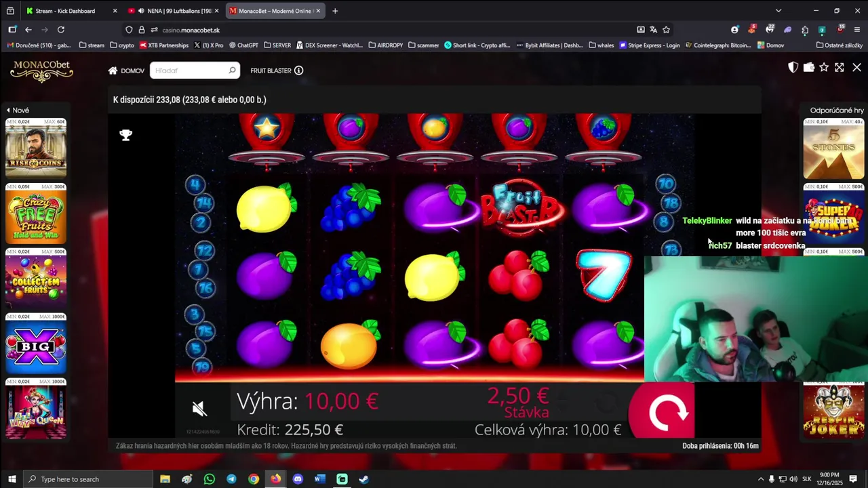Toggle fullscreen game view
Screen dimensions: 868x488
coord(840,67)
